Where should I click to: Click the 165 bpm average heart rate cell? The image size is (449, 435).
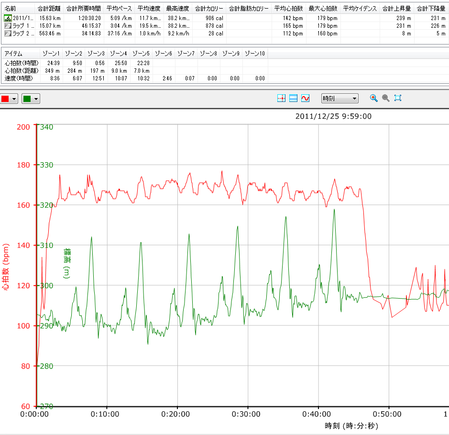tap(293, 26)
